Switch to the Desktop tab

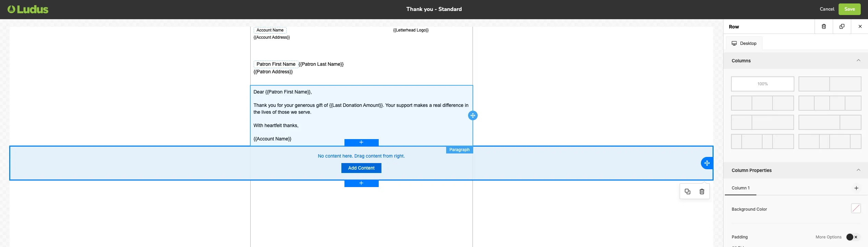click(x=744, y=44)
